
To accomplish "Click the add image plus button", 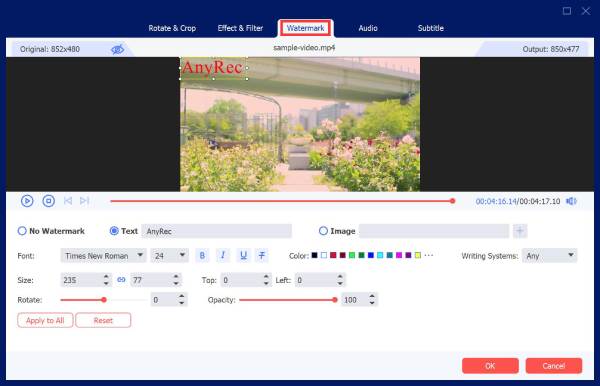I will 520,231.
